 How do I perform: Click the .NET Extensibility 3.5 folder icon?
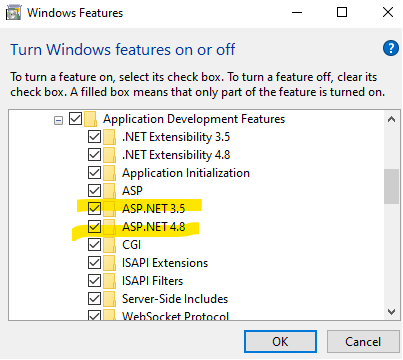(x=109, y=137)
